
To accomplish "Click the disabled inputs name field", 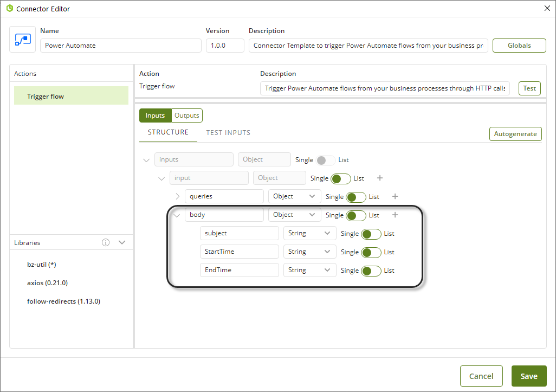I will click(194, 159).
